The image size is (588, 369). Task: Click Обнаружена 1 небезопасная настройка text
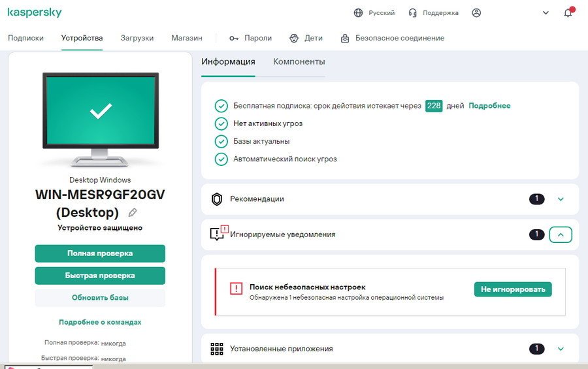pos(346,298)
